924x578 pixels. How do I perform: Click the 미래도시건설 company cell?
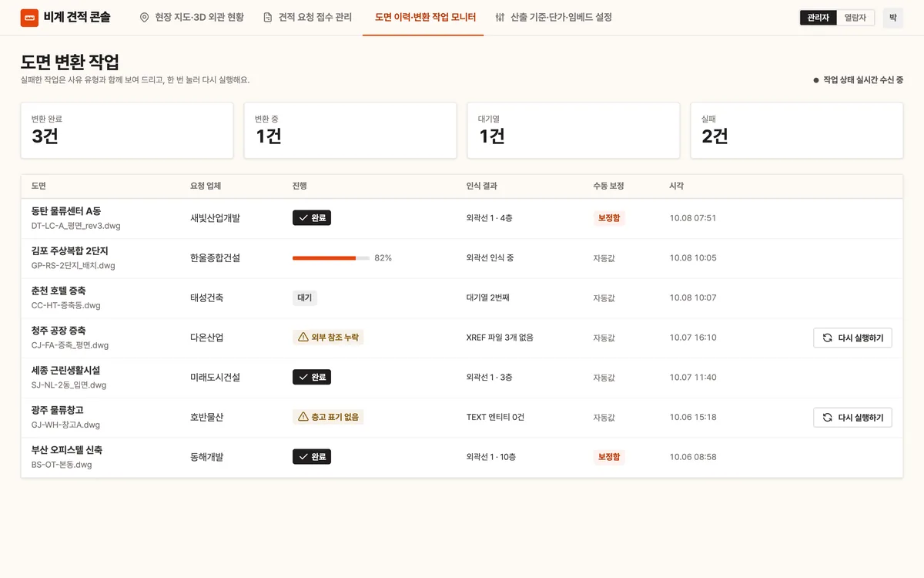(216, 378)
